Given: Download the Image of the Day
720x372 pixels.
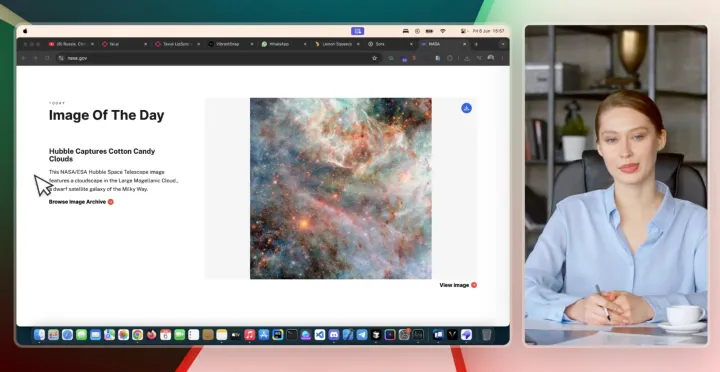Looking at the screenshot, I should click(466, 108).
